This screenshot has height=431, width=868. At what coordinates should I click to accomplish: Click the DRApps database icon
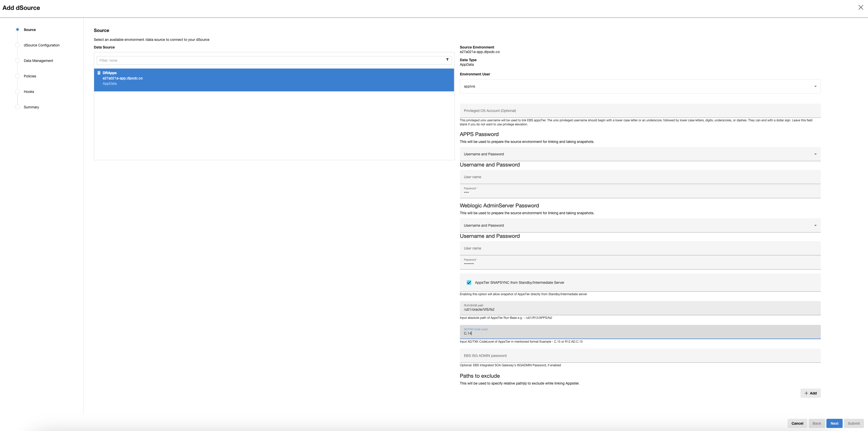pyautogui.click(x=99, y=73)
